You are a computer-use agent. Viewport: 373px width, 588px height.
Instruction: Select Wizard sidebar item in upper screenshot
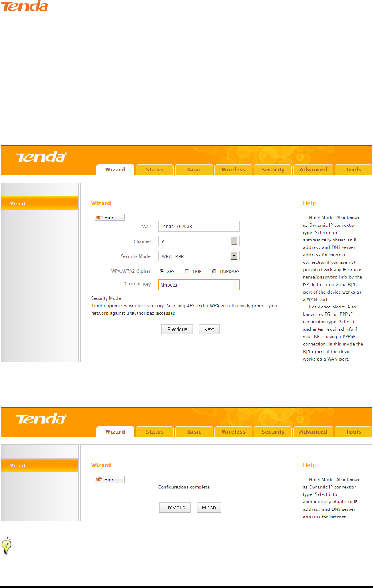40,203
